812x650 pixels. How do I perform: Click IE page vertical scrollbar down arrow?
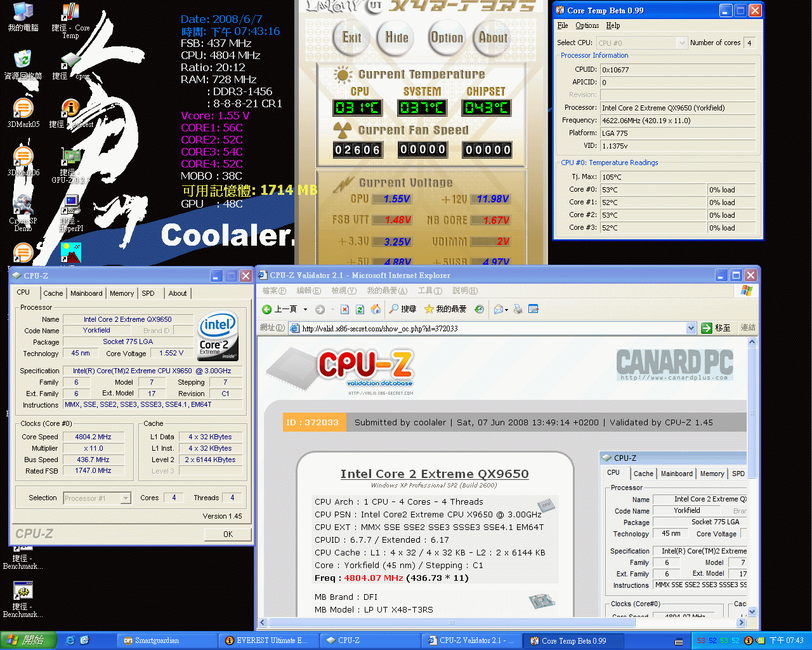coord(752,612)
